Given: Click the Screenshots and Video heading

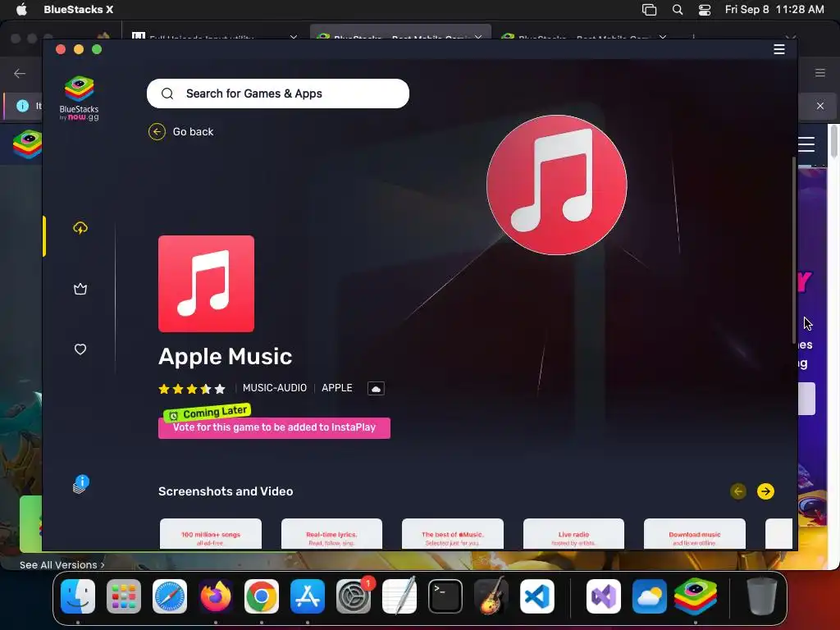Looking at the screenshot, I should 226,491.
